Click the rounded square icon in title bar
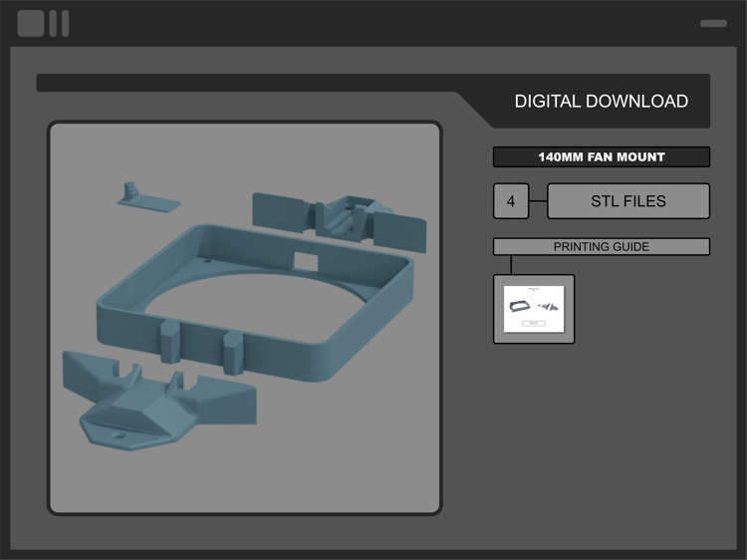The image size is (747, 560). [x=31, y=23]
